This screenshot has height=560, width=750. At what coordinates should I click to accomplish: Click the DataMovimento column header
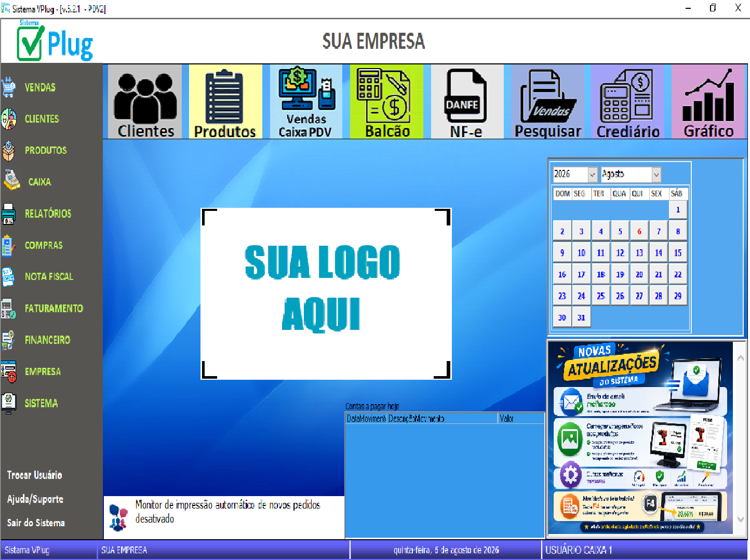point(366,419)
